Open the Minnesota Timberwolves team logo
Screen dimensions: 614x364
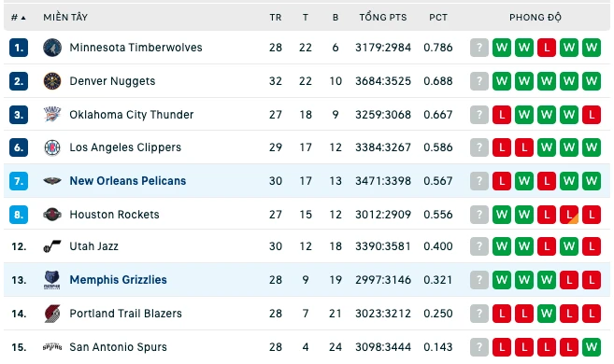coord(52,48)
